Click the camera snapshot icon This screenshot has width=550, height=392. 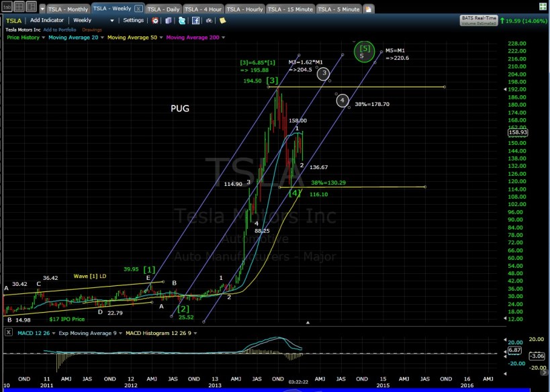[x=209, y=21]
